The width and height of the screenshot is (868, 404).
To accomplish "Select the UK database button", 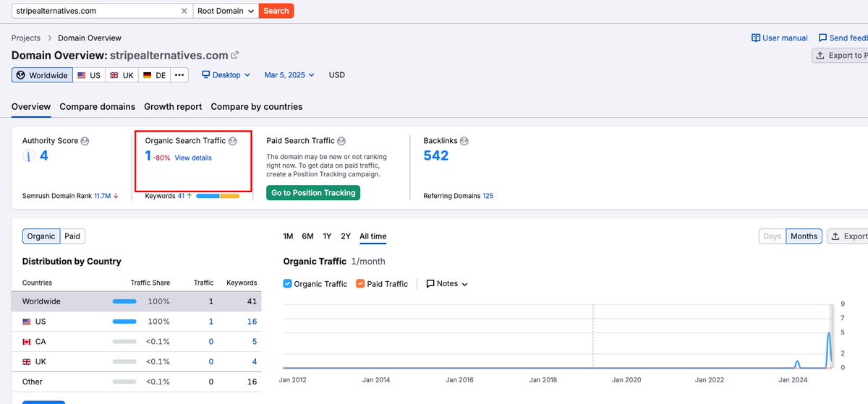I will click(x=122, y=75).
